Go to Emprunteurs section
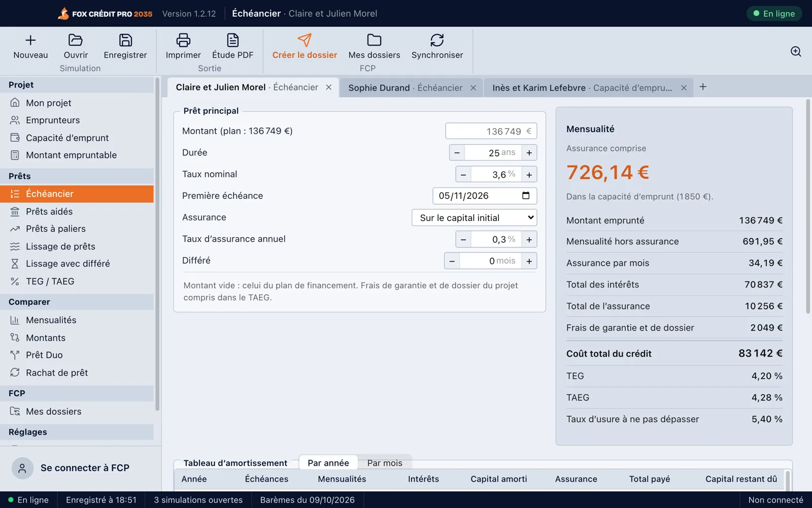The height and width of the screenshot is (508, 812). (77, 120)
